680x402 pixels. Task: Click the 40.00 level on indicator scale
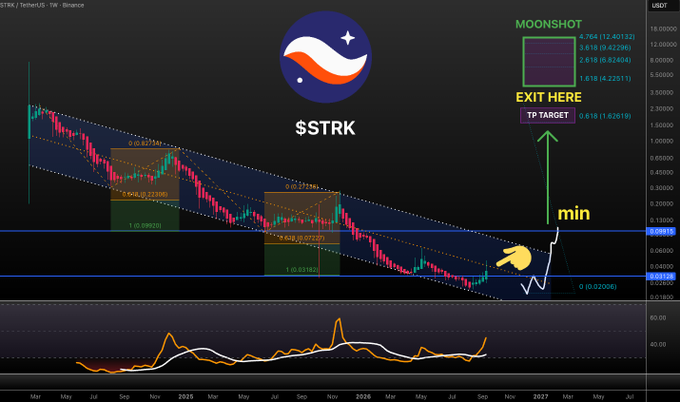coord(658,344)
